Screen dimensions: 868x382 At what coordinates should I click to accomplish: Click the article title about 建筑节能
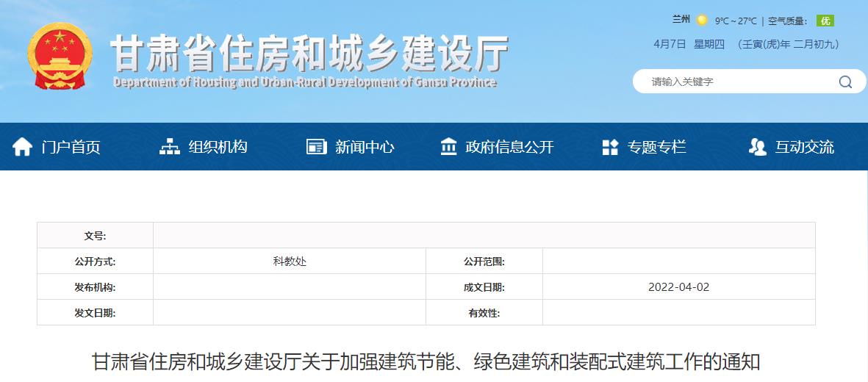point(426,362)
